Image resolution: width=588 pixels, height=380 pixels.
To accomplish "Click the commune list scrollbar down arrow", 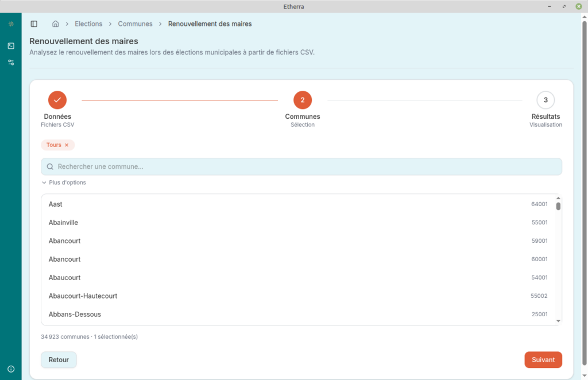I will click(558, 321).
